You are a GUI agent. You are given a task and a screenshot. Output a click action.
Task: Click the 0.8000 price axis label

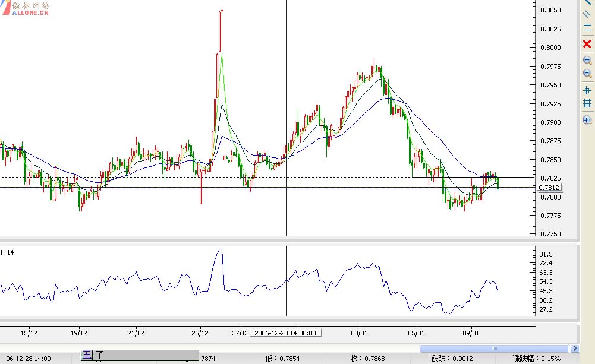550,48
